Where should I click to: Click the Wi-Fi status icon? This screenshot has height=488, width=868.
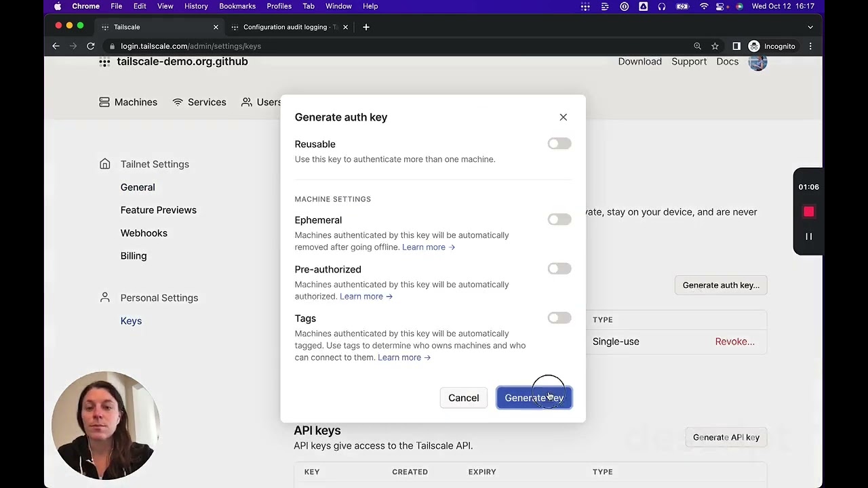click(x=704, y=6)
